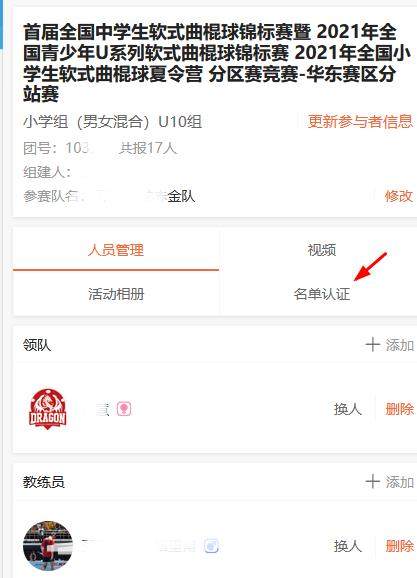Open the 视频 tab
The image size is (417, 578).
(x=322, y=250)
